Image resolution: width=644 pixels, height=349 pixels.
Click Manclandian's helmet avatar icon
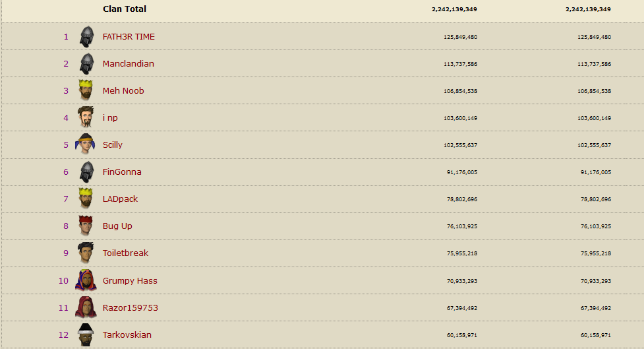point(86,64)
